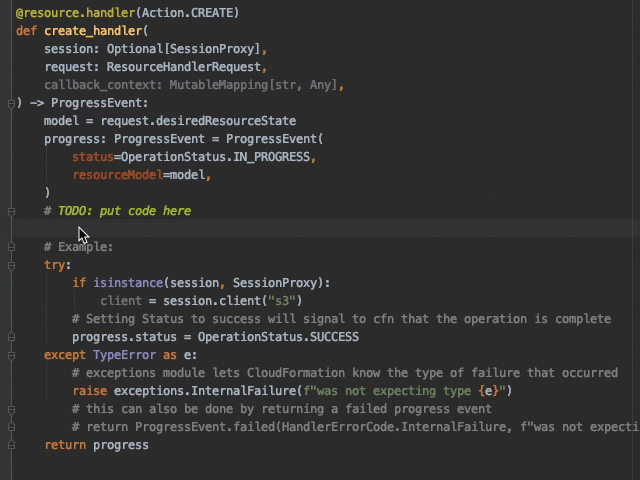Click the 'Setting Status to success' comment
Screen dimensions: 640x480
(x=341, y=319)
